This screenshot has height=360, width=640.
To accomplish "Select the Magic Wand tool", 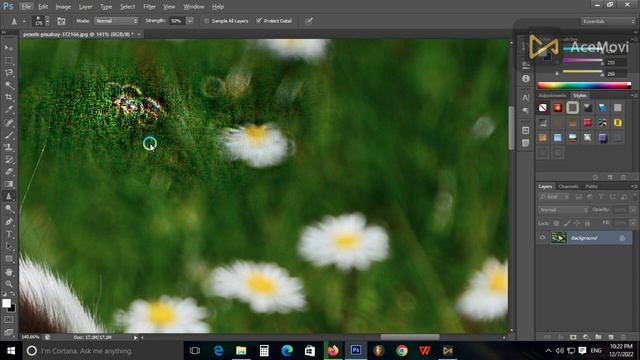I will (x=9, y=85).
